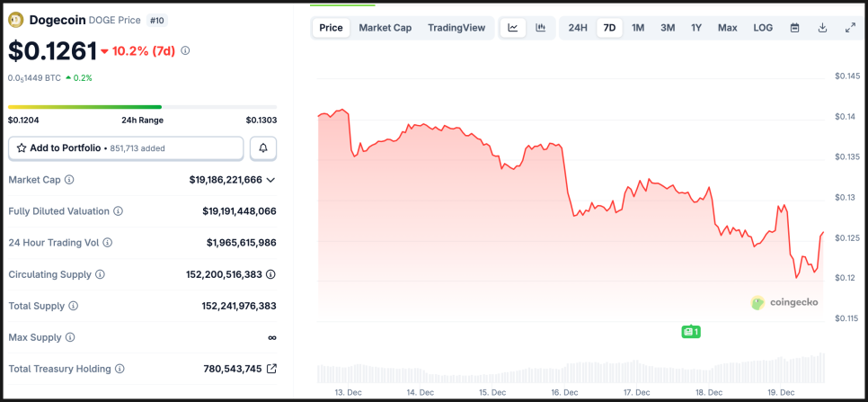Download the chart data
868x402 pixels.
point(822,28)
